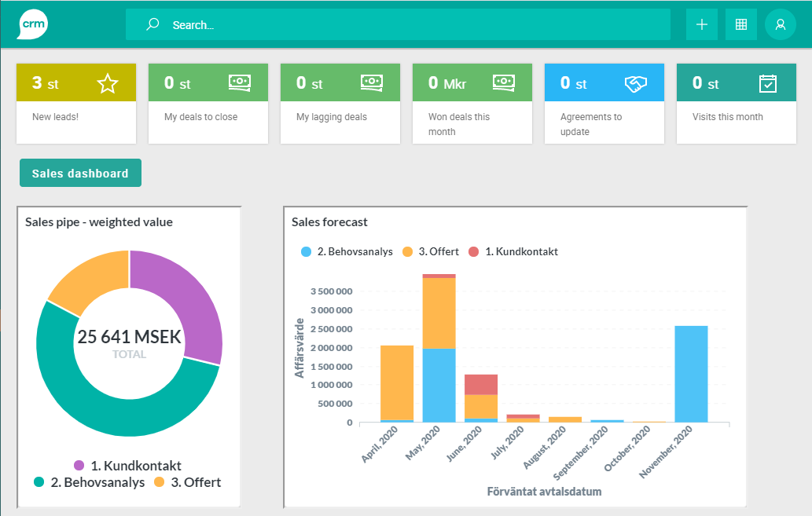Click the April 2020 orange bar

click(x=397, y=382)
